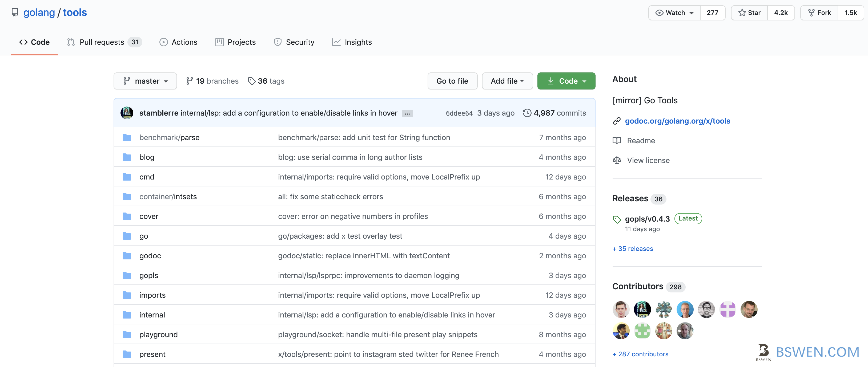
Task: Open the + 287 contributors link
Action: click(x=640, y=354)
